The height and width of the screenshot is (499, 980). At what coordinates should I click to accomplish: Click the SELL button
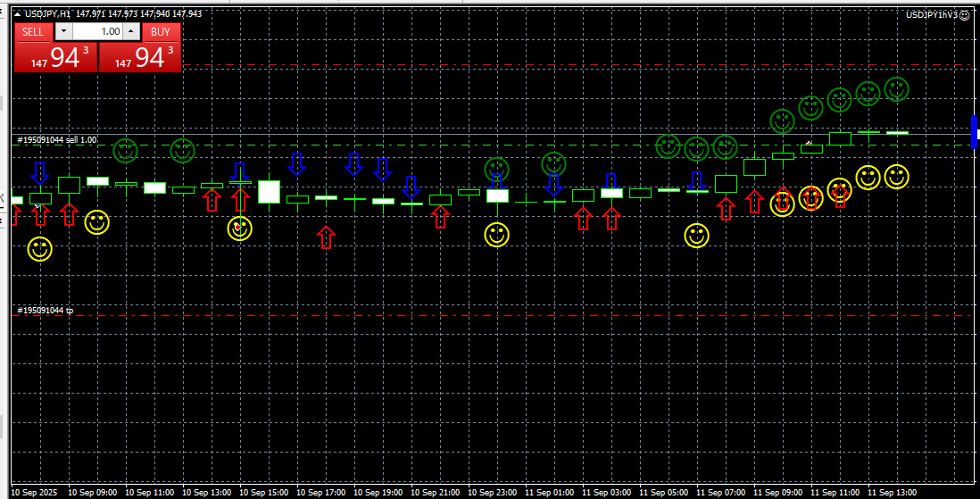(32, 32)
